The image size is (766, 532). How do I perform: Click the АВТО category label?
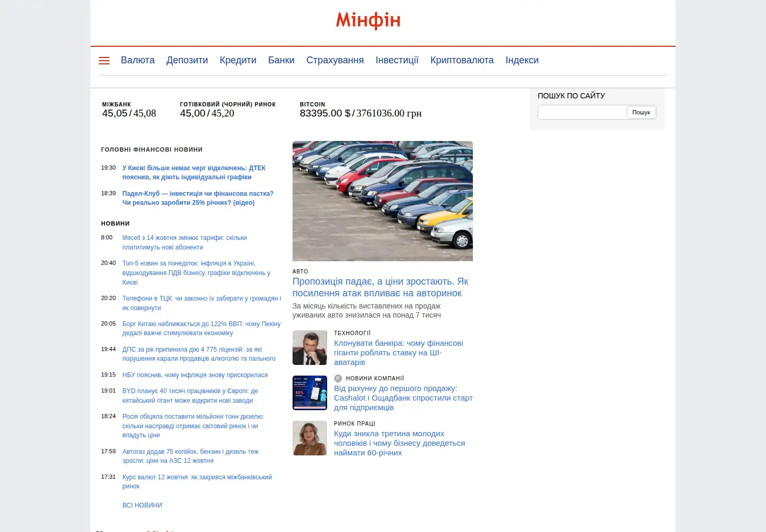(x=300, y=271)
